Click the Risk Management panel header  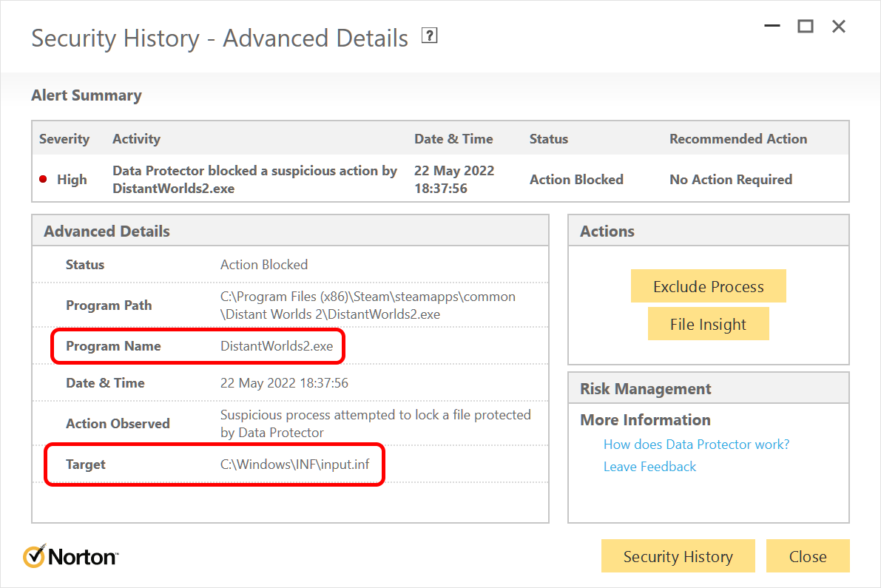click(x=708, y=388)
